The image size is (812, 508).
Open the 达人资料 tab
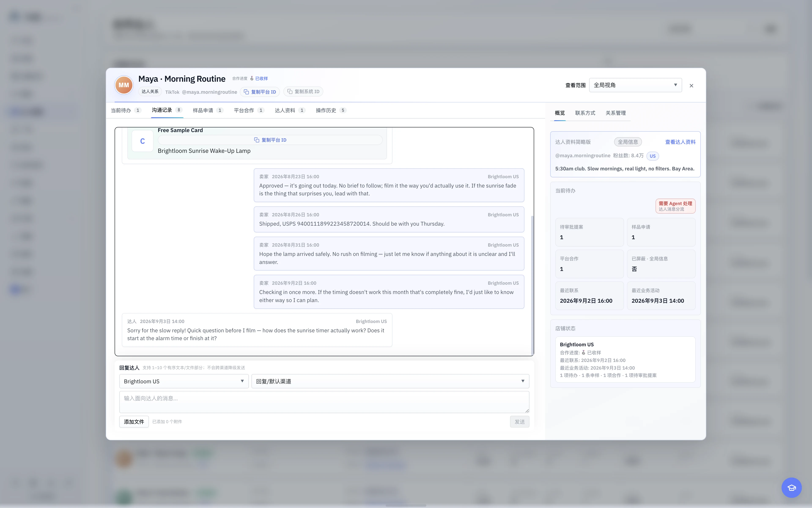point(290,110)
